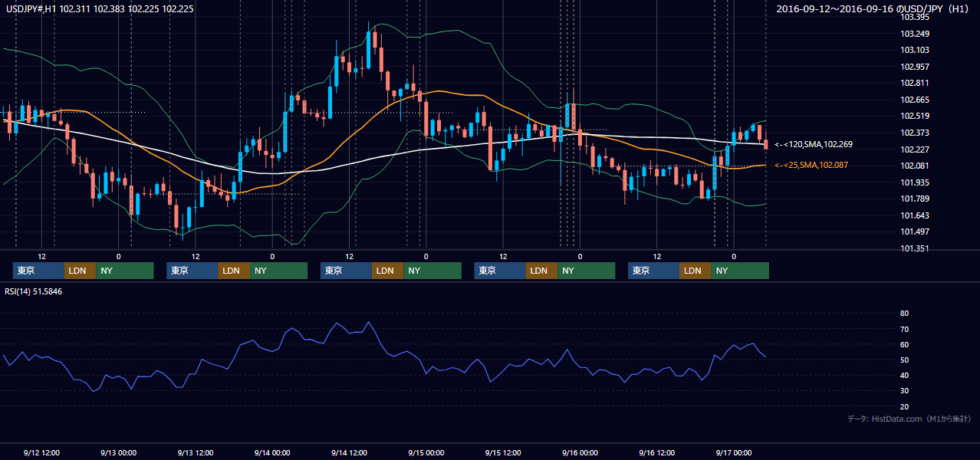
Task: Click price axis label 102.811
Action: (915, 83)
